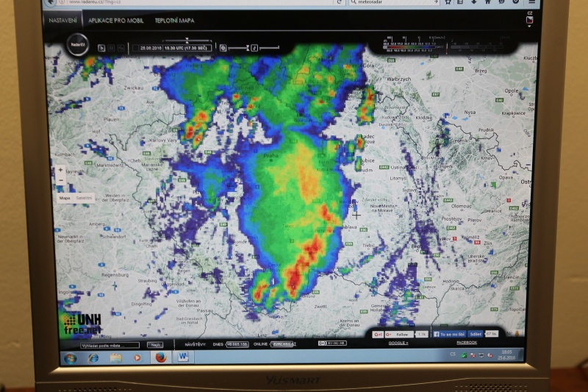Open the NASTAVENÍ settings tab
This screenshot has height=392, width=588.
click(62, 21)
